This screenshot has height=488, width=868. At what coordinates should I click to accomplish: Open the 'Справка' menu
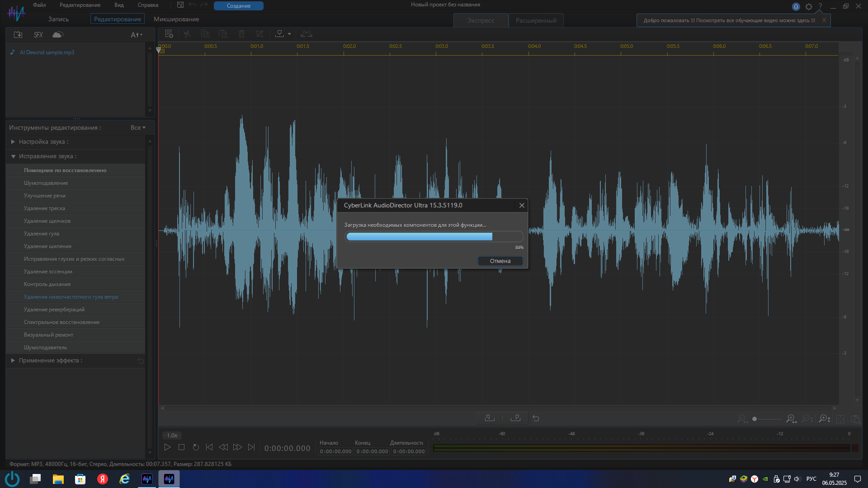(148, 5)
